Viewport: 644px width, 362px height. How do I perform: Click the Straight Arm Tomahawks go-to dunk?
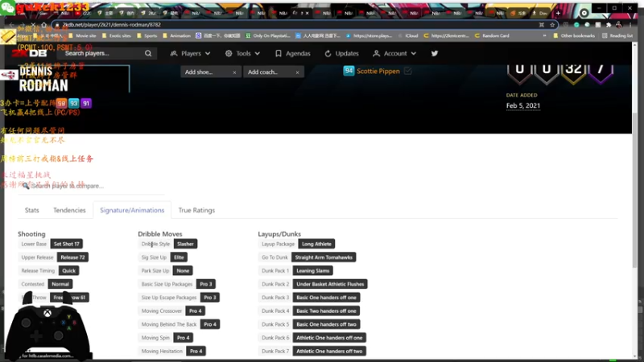324,257
